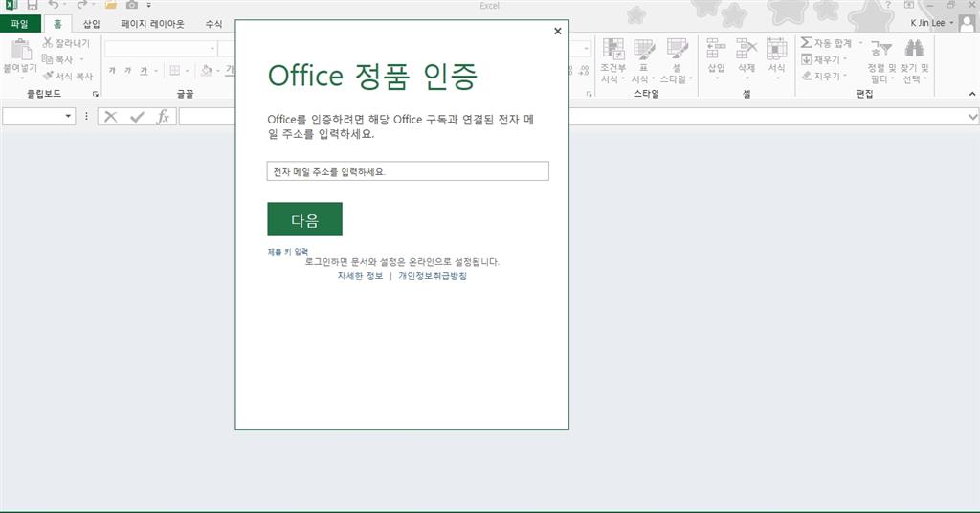Click the email address input field
The image size is (980, 513).
408,171
